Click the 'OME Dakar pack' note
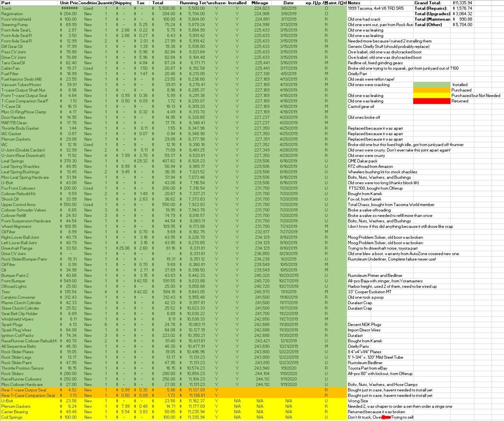Image resolution: width=504 pixels, height=421 pixels. (x=363, y=161)
